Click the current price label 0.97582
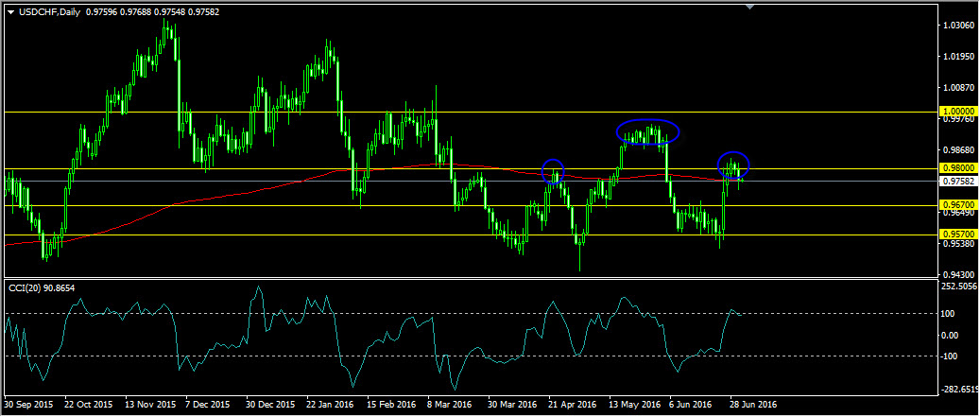Screen dimensions: 980x417 coord(958,181)
